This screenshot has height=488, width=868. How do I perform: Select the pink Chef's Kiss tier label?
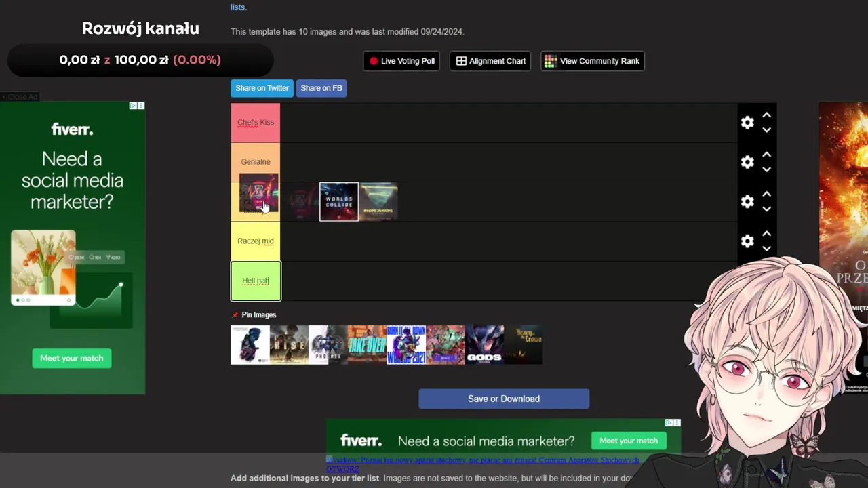(256, 123)
